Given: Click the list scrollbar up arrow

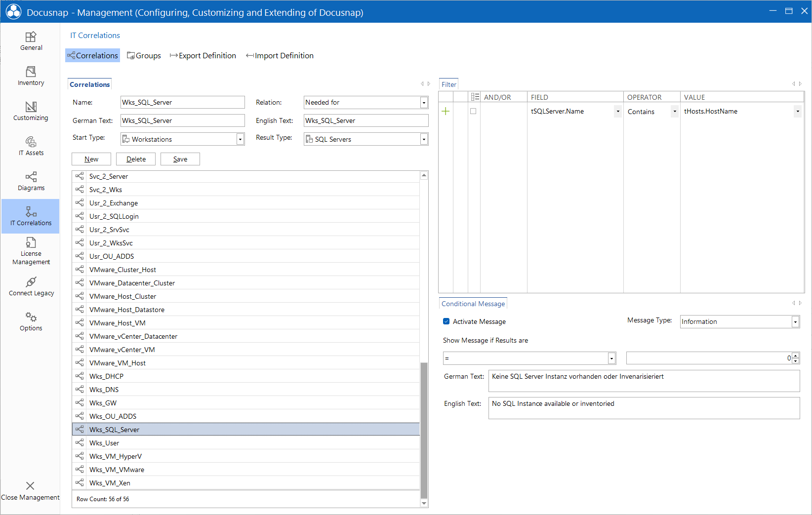Looking at the screenshot, I should pyautogui.click(x=424, y=175).
